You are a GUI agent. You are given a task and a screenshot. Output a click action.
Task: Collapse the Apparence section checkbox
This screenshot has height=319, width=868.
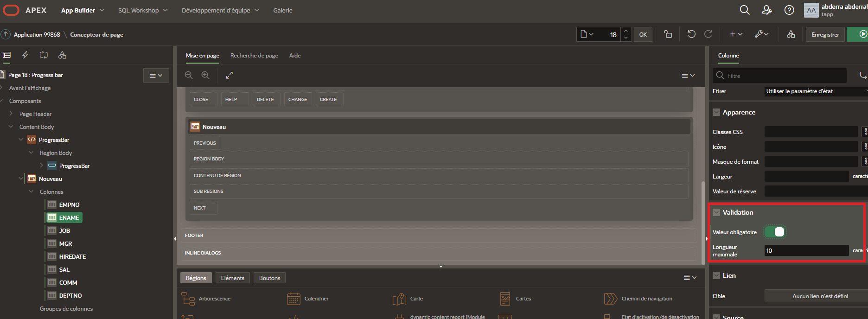[716, 112]
